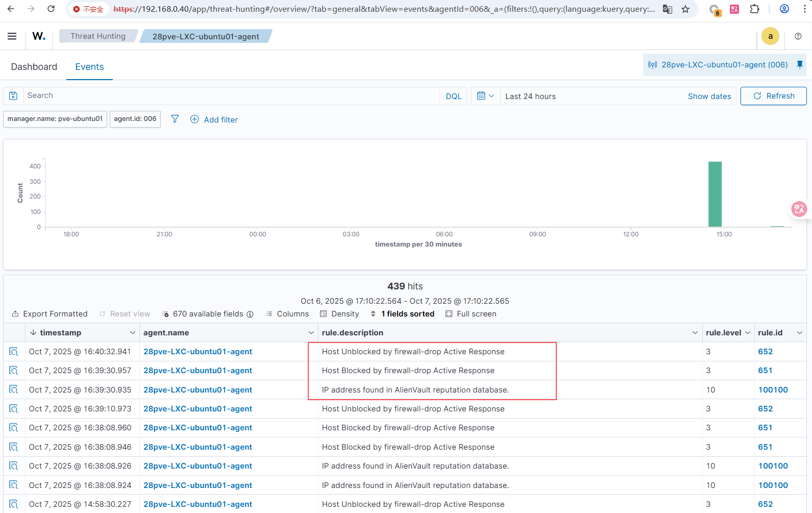This screenshot has height=513, width=812.
Task: Toggle the agent.id: 006 filter pill
Action: tap(135, 119)
